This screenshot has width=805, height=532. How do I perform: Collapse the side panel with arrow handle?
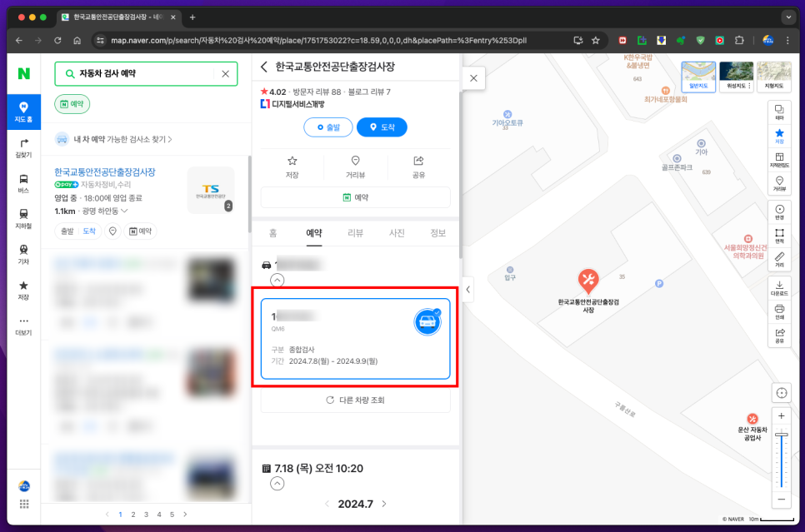467,290
